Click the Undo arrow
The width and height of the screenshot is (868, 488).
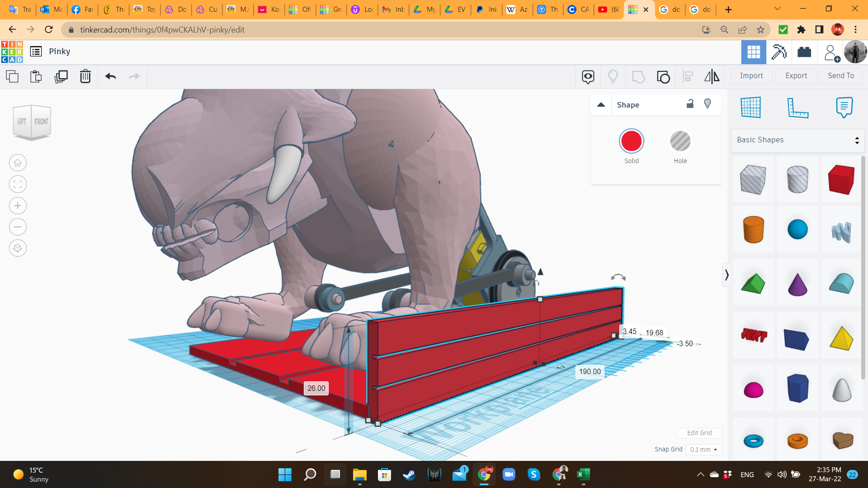coord(110,76)
